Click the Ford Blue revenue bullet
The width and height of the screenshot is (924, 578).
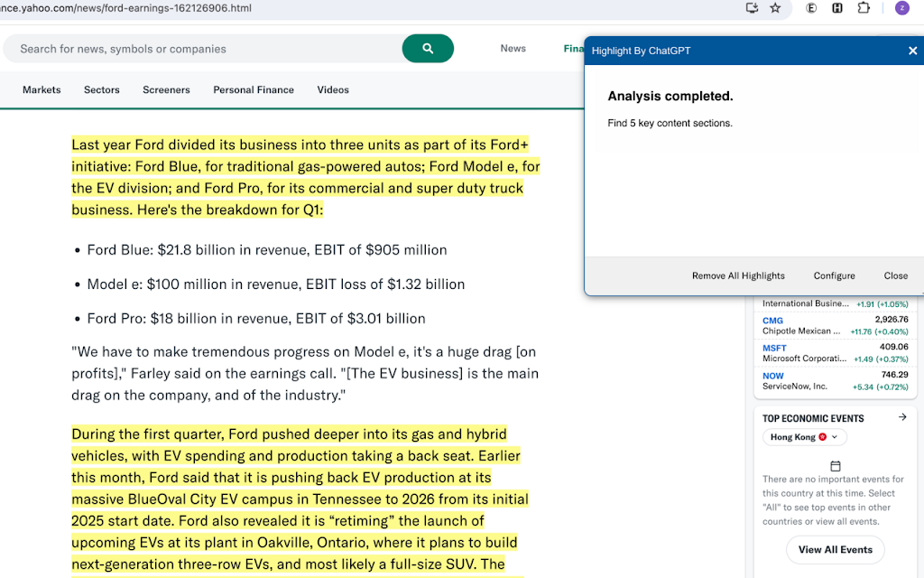pos(267,250)
